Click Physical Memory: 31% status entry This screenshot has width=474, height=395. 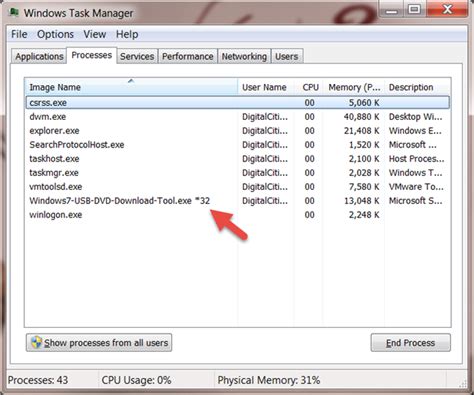pos(269,380)
